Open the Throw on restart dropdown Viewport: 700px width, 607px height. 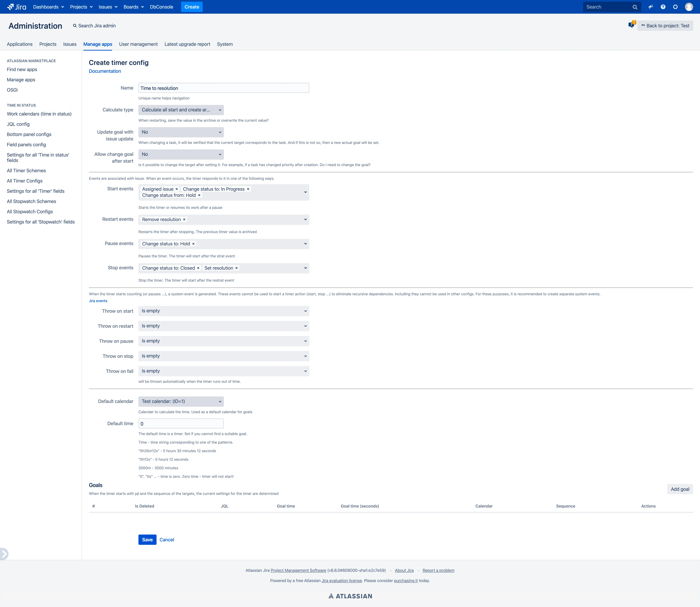[x=224, y=326]
